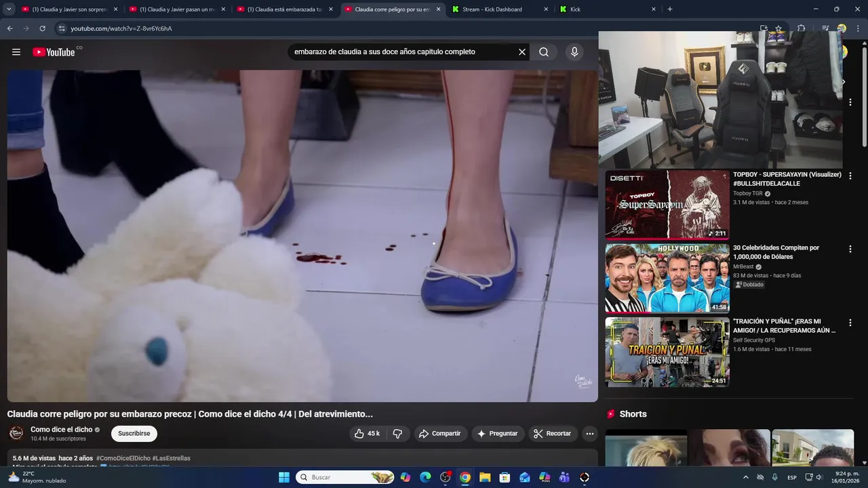Subscribe using the Suscribirse button

pos(134,434)
